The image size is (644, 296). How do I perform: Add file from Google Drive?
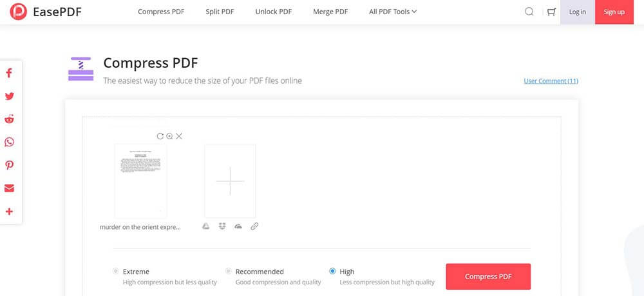pyautogui.click(x=206, y=226)
